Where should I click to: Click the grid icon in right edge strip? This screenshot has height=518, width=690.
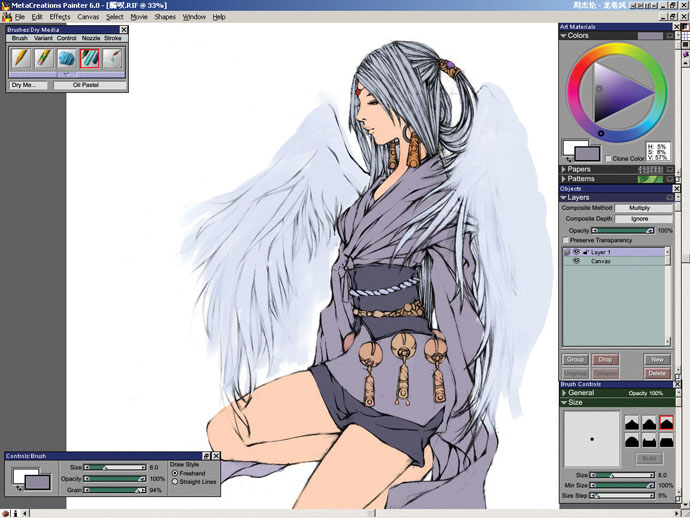[686, 36]
